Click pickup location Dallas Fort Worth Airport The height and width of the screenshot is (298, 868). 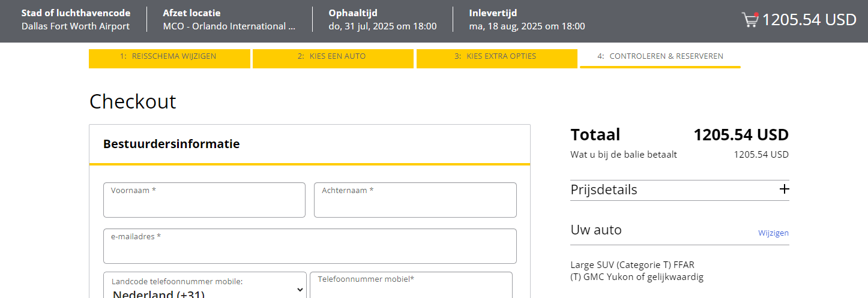pyautogui.click(x=76, y=26)
